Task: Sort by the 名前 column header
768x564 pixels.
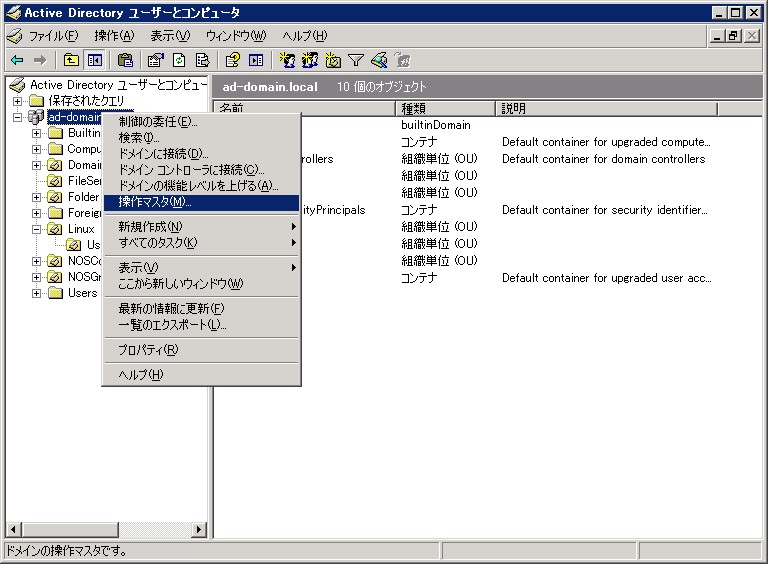Action: point(305,108)
